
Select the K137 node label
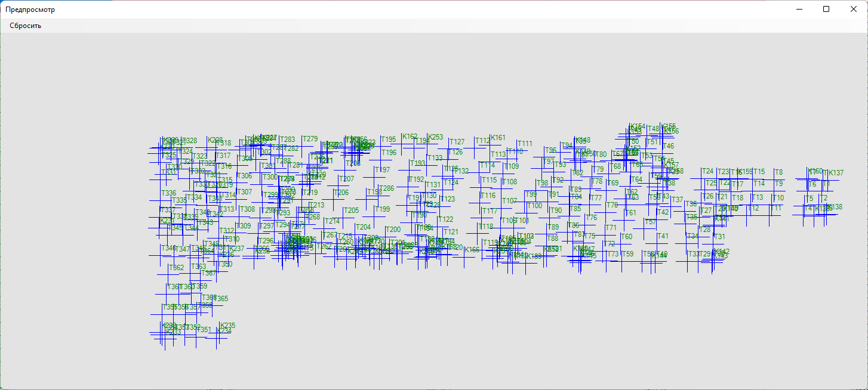coord(836,173)
